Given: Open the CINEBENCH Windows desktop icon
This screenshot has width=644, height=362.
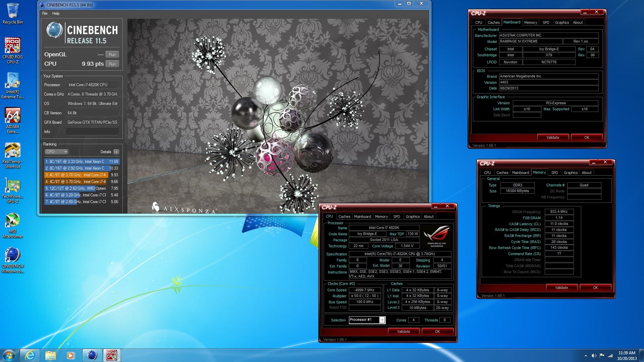Looking at the screenshot, I should [12, 260].
